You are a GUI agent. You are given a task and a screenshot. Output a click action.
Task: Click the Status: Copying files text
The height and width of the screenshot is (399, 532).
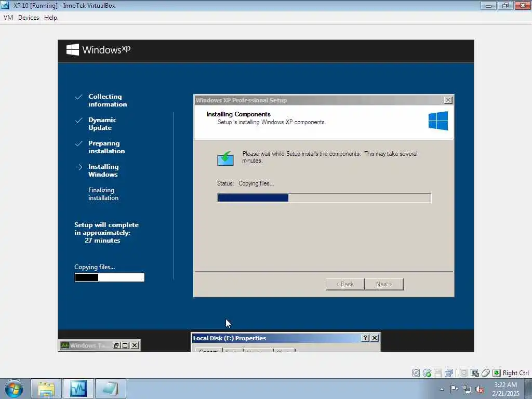[x=246, y=183]
